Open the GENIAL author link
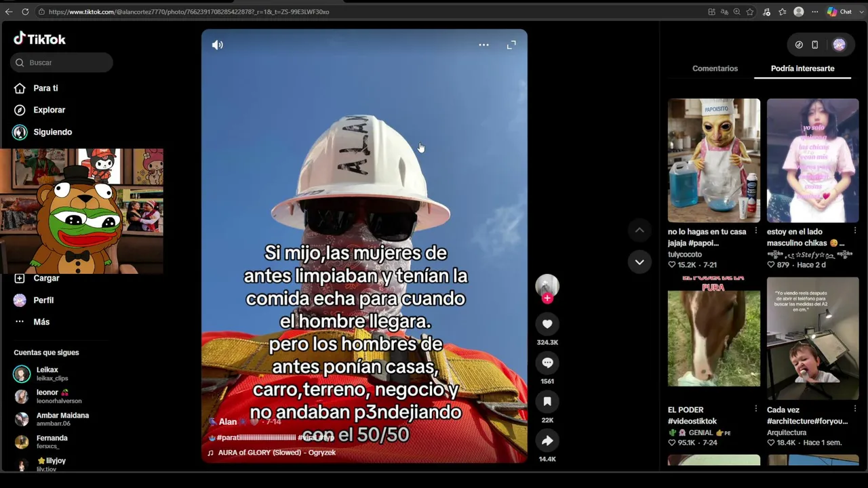 point(699,432)
